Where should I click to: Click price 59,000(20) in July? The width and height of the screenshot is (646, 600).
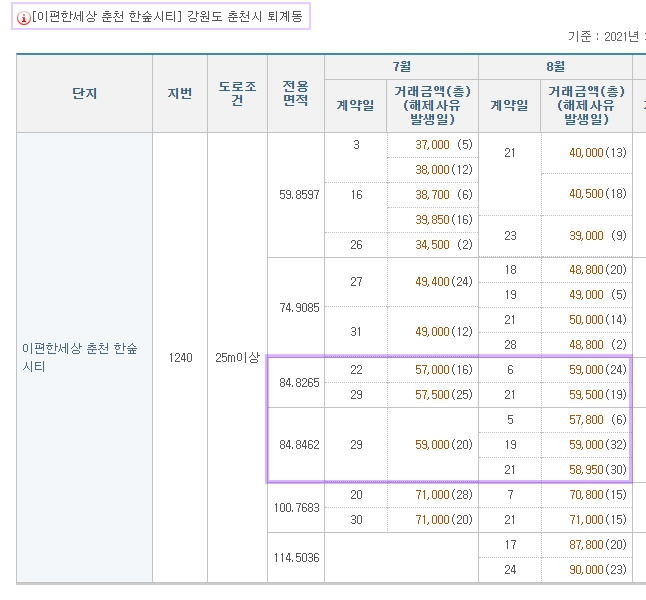444,445
